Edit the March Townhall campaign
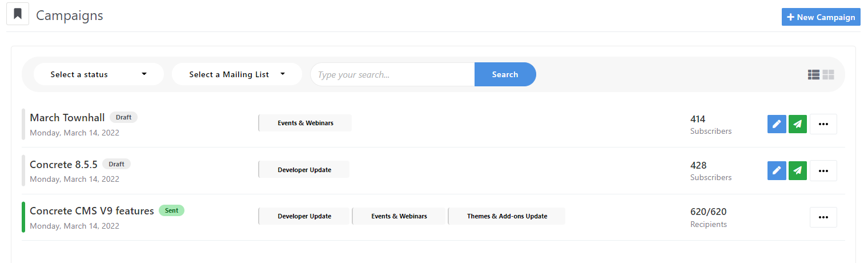The height and width of the screenshot is (263, 868). (x=776, y=124)
